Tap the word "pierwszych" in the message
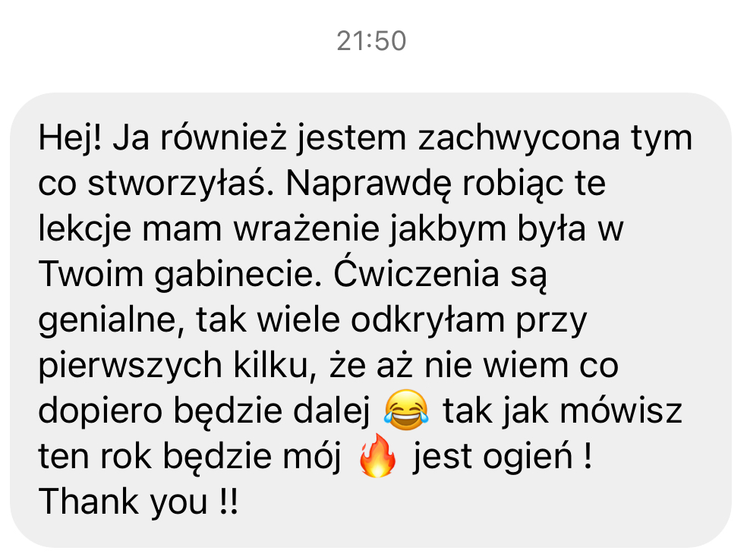This screenshot has width=747, height=560. click(130, 366)
